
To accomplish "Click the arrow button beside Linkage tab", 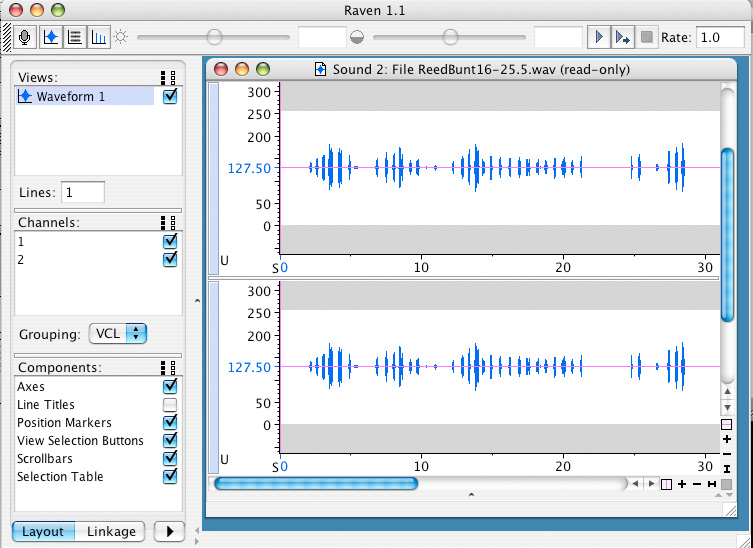I will [170, 532].
